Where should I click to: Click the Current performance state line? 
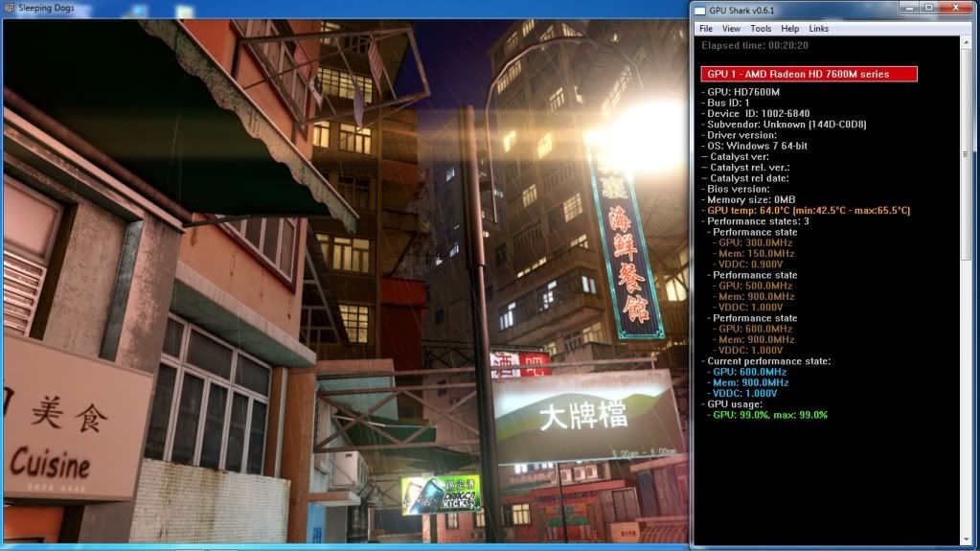tap(765, 361)
